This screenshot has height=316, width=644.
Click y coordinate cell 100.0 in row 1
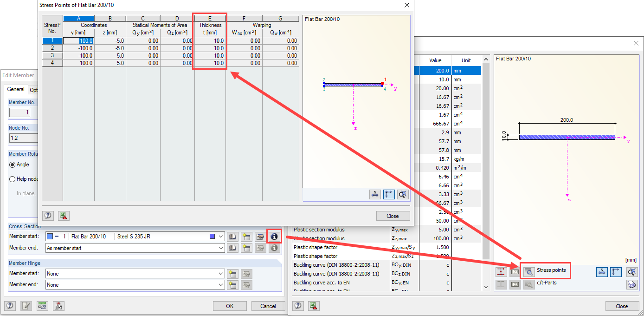(x=79, y=41)
